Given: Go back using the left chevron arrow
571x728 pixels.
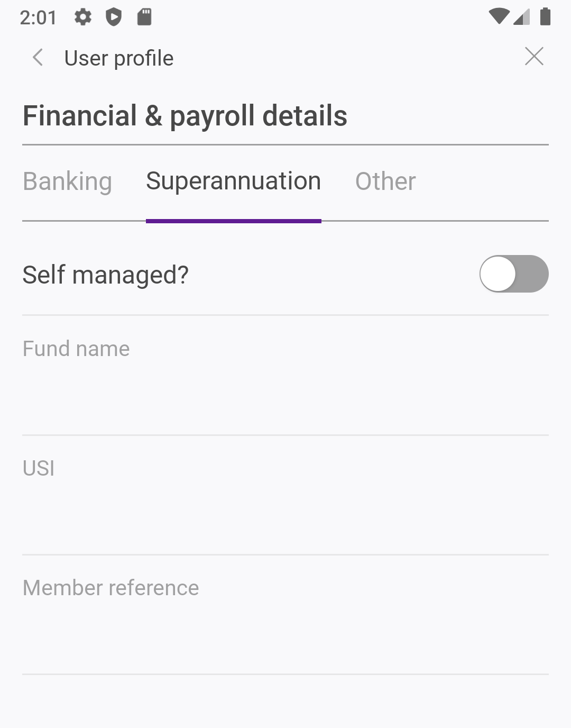Looking at the screenshot, I should pos(38,58).
